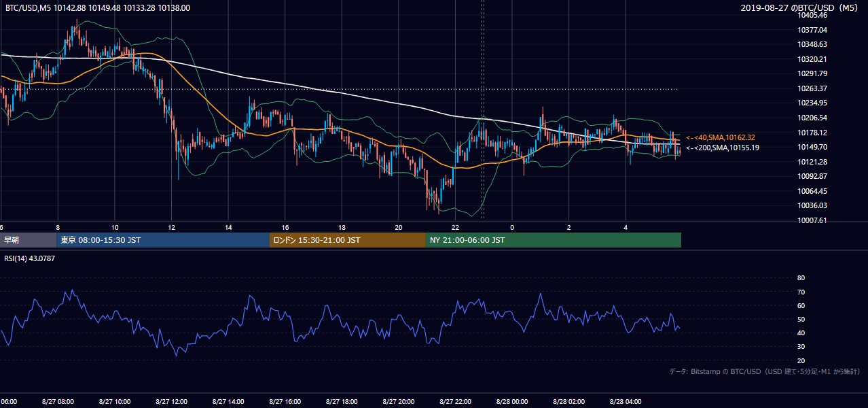Click the hour 0 tick under the price chart
Viewport: 868px width, 408px height.
[513, 227]
